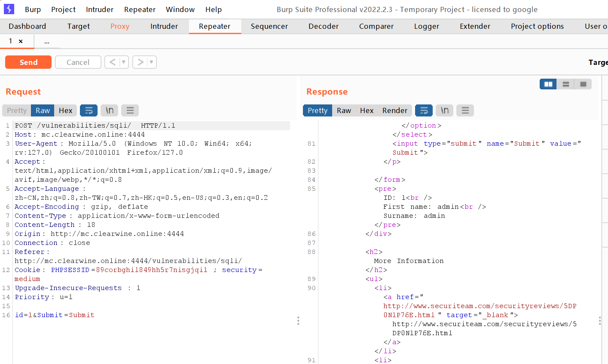Select combined single-pane layout icon
Image resolution: width=608 pixels, height=364 pixels.
pyautogui.click(x=583, y=84)
